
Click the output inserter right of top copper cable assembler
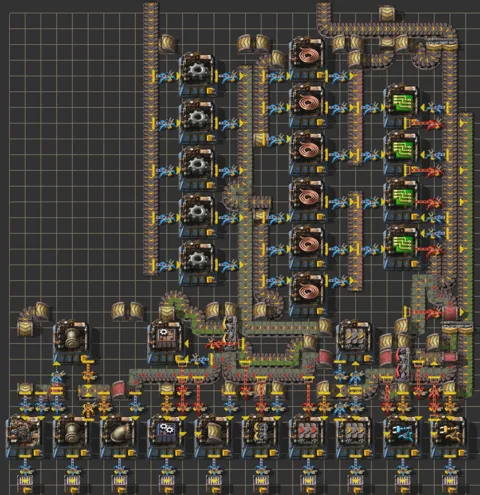tap(340, 77)
